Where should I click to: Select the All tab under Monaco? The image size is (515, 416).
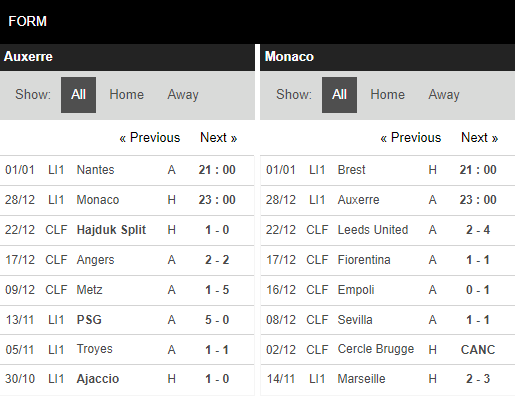coord(339,95)
